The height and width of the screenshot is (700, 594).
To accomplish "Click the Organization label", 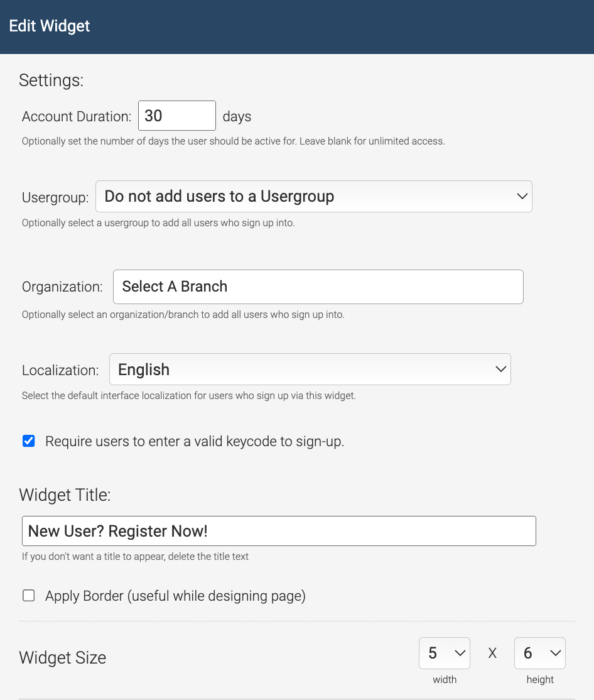I will point(62,287).
